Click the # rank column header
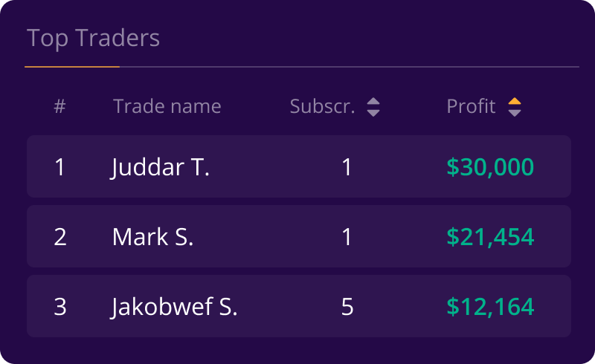 click(60, 106)
